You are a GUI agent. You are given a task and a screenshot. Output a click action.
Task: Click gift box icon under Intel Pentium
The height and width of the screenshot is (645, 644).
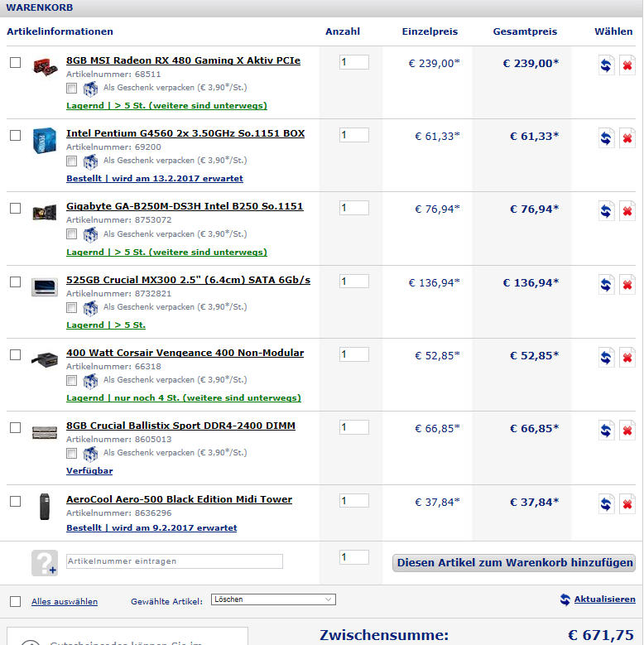click(90, 161)
